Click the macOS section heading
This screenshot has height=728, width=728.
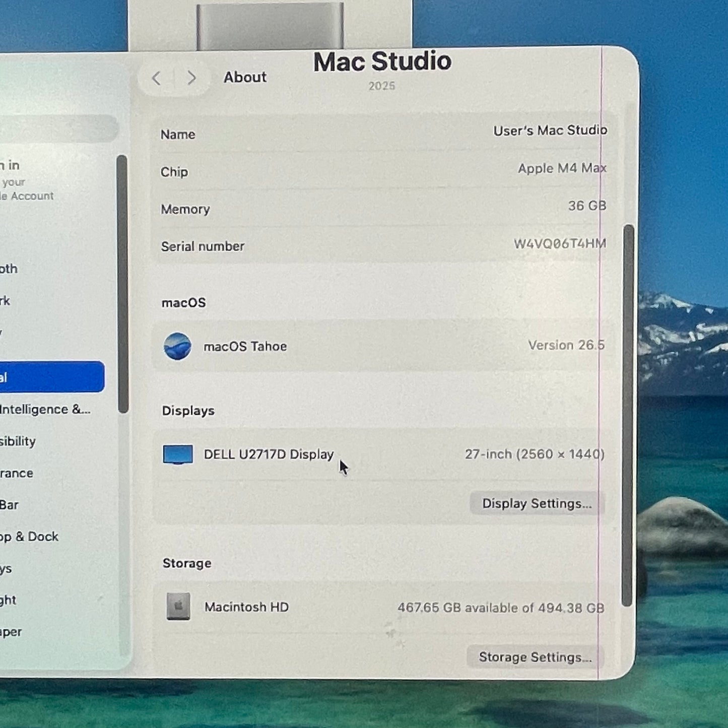(x=184, y=303)
